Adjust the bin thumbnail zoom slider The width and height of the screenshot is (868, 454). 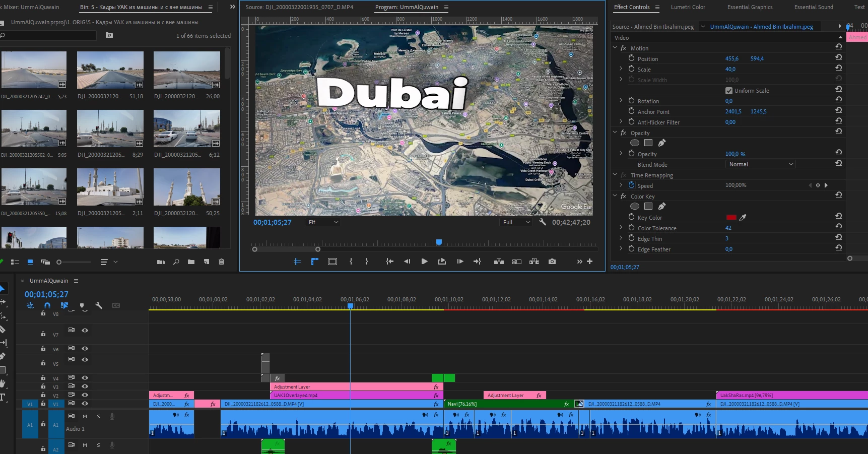73,262
